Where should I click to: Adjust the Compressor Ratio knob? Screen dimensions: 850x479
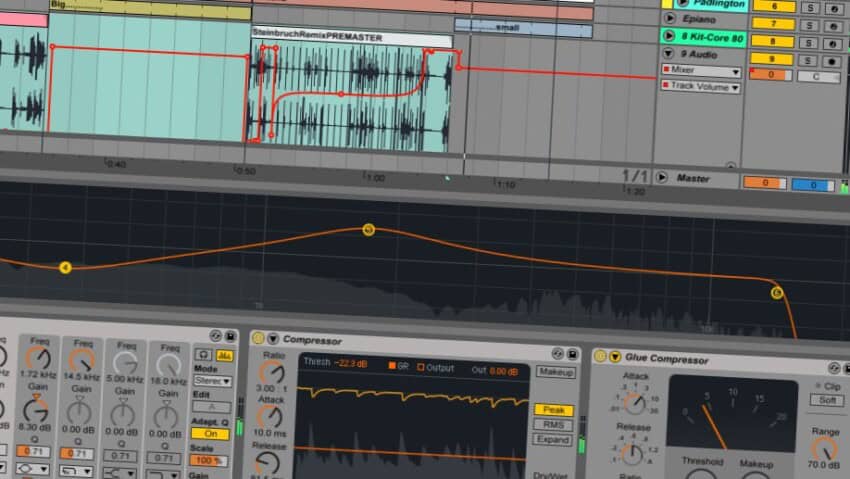272,373
